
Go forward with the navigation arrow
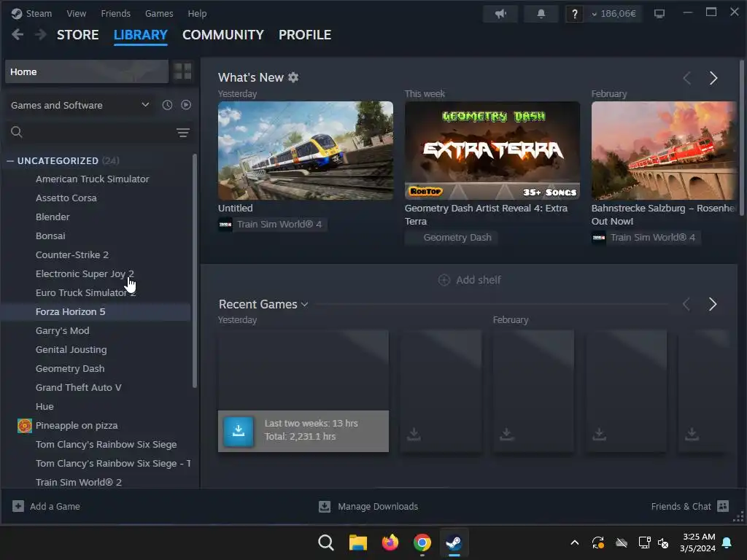41,35
